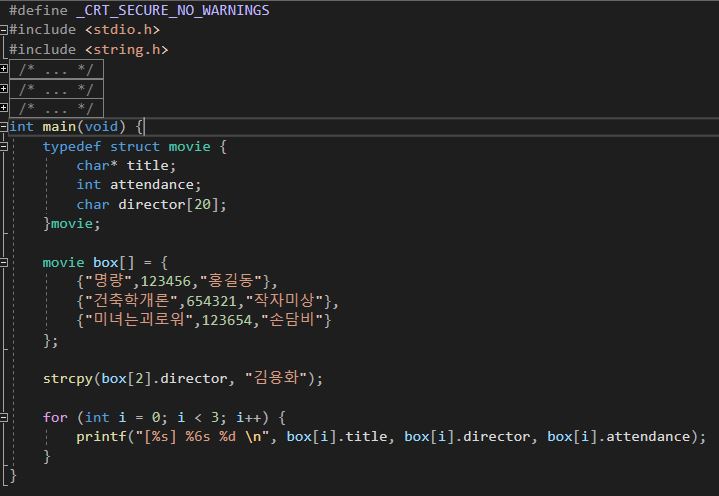Click the string "손담비"

tap(292, 320)
